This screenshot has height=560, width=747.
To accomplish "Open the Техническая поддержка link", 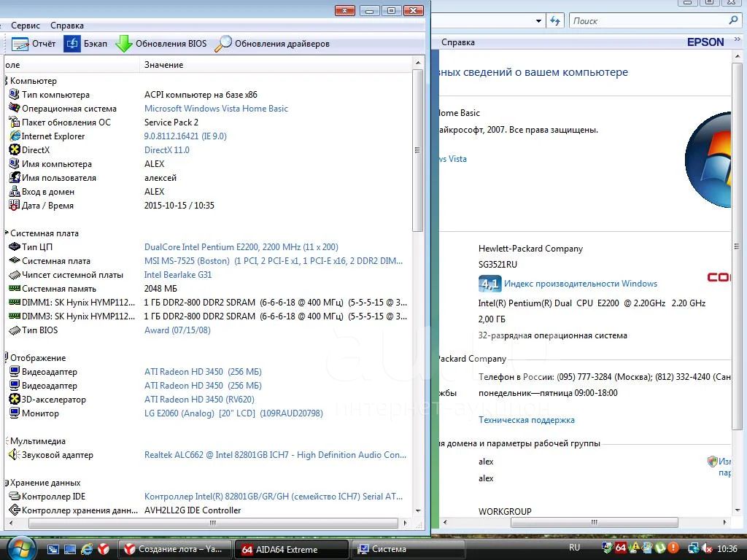I will pyautogui.click(x=527, y=419).
